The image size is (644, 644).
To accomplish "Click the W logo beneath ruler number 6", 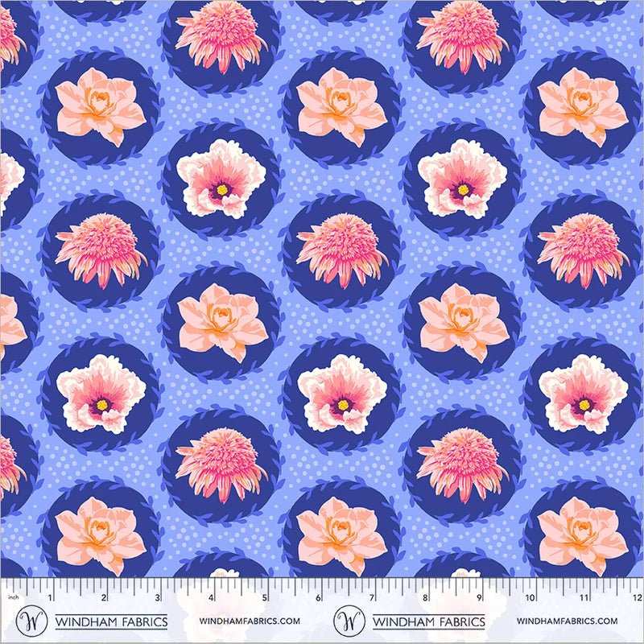I will [349, 621].
